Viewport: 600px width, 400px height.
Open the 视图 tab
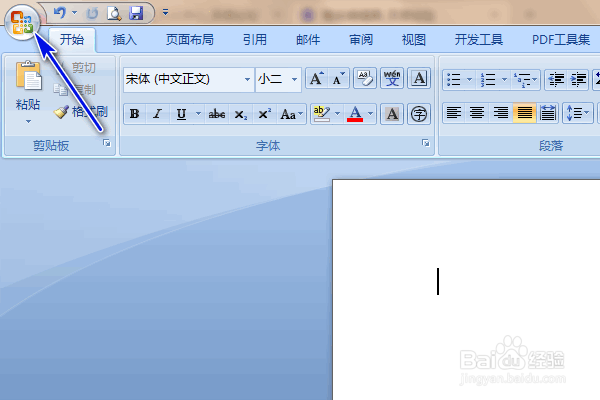click(x=414, y=39)
